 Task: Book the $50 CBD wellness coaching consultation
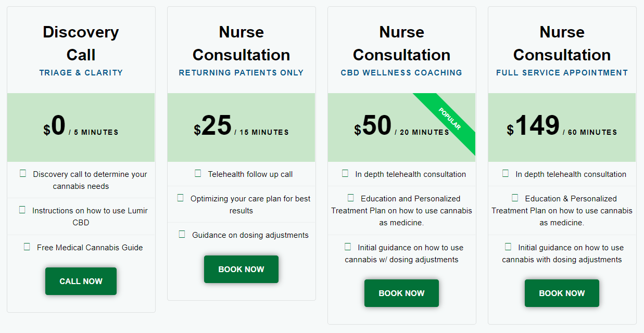click(x=401, y=293)
